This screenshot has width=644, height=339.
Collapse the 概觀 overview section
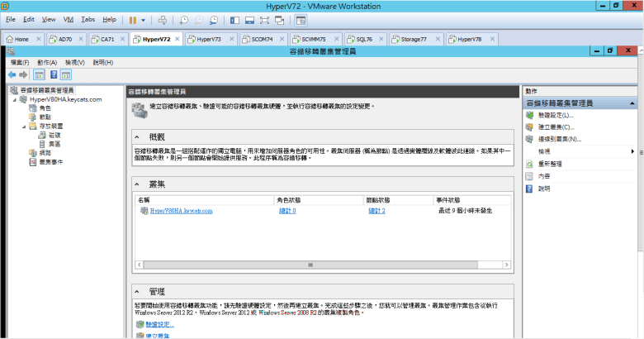pyautogui.click(x=137, y=136)
